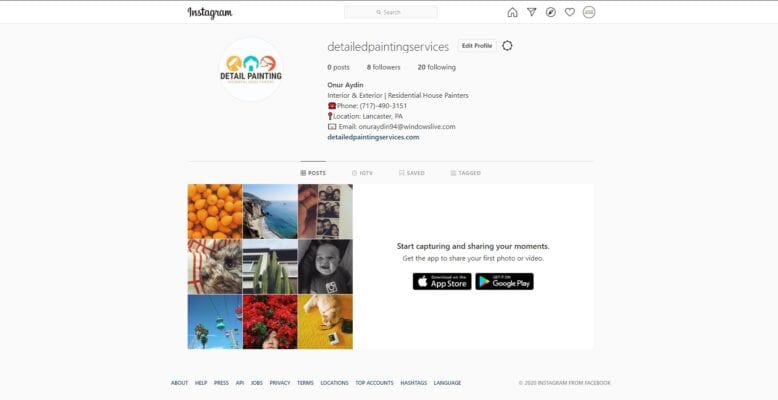Open the profile avatar in navbar
The image size is (778, 400).
click(589, 12)
